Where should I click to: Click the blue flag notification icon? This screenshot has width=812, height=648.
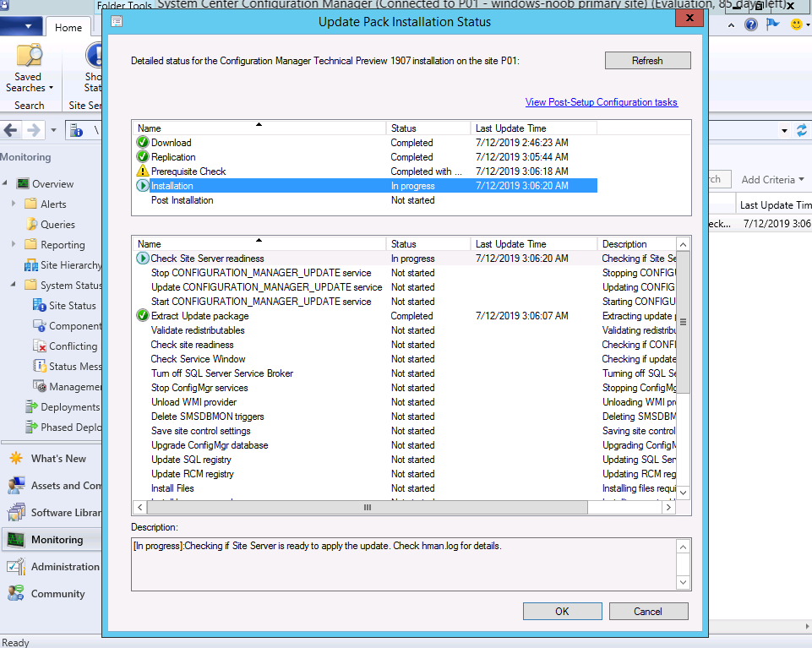click(x=772, y=25)
